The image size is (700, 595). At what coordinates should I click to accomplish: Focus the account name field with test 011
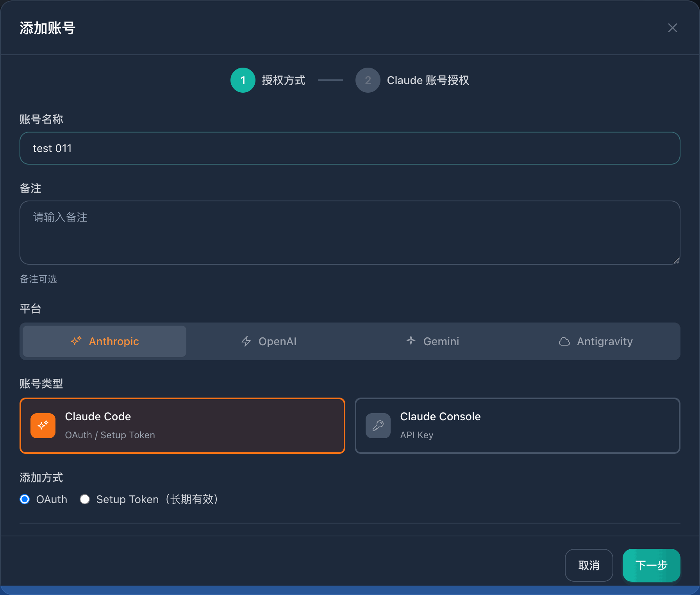(x=350, y=148)
